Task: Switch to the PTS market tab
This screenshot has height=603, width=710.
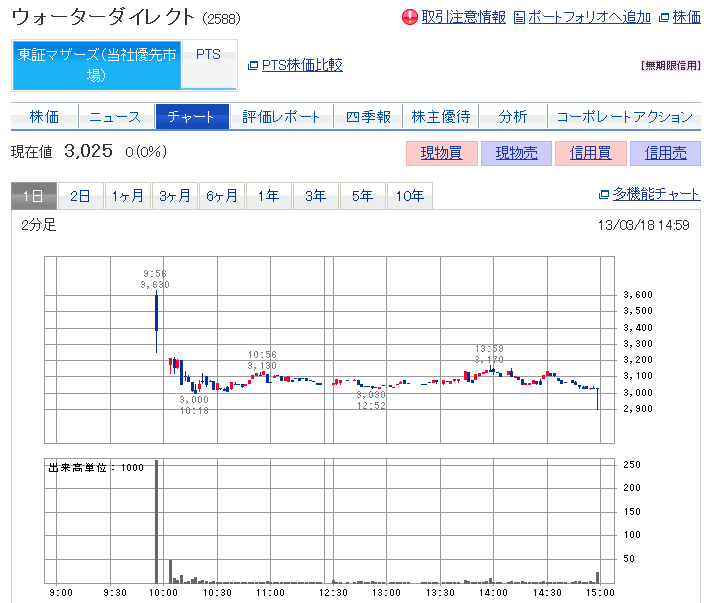Action: coord(208,55)
